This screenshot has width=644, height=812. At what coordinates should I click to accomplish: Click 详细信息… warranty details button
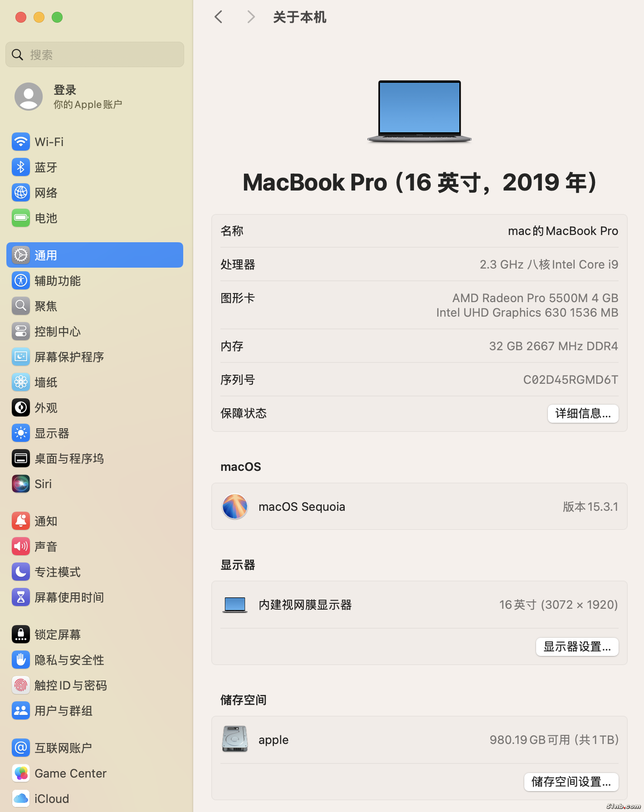pyautogui.click(x=583, y=413)
